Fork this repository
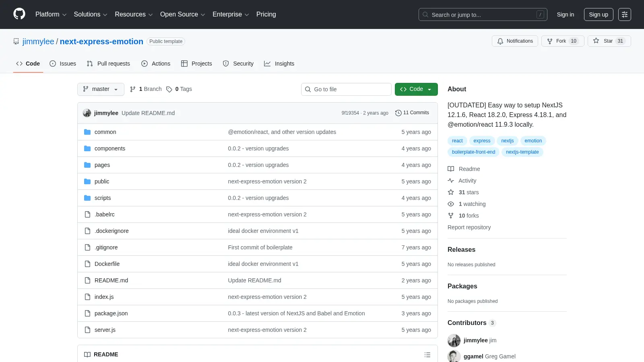 563,41
